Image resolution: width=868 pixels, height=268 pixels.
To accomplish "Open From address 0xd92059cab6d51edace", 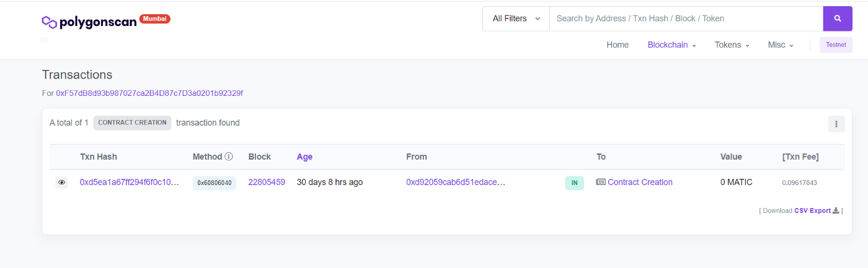I will (456, 182).
